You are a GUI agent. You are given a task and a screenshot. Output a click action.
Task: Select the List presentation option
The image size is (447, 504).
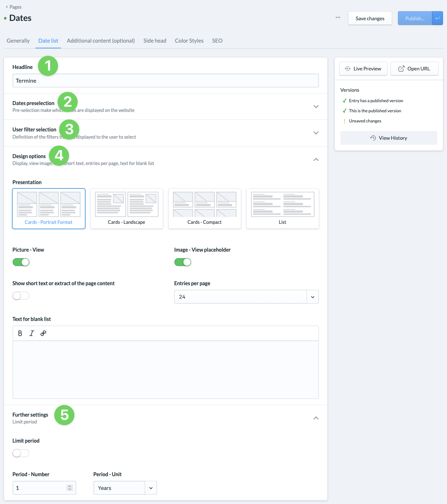(283, 209)
